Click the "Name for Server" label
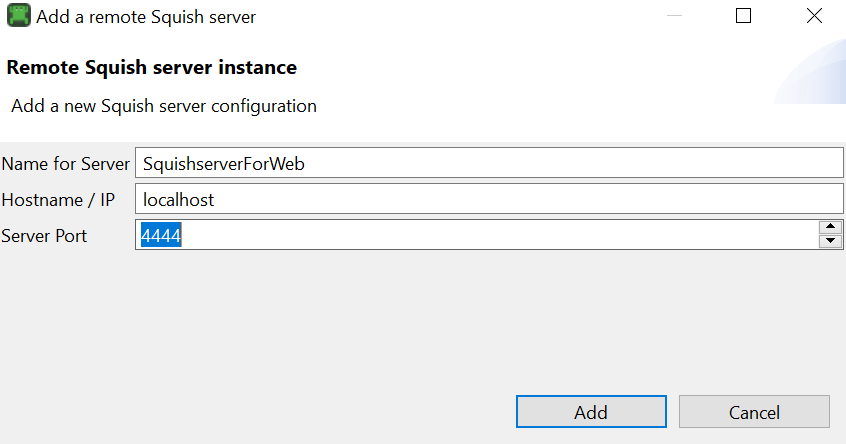The image size is (846, 444). tap(66, 164)
